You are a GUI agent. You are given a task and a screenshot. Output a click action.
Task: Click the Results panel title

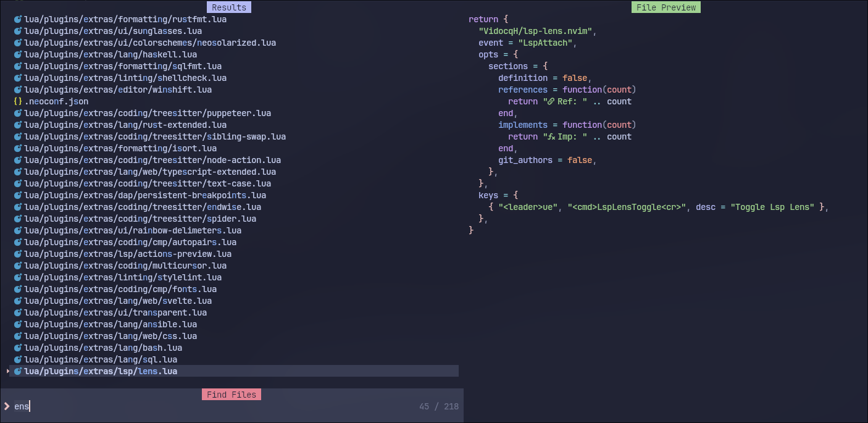click(x=228, y=7)
